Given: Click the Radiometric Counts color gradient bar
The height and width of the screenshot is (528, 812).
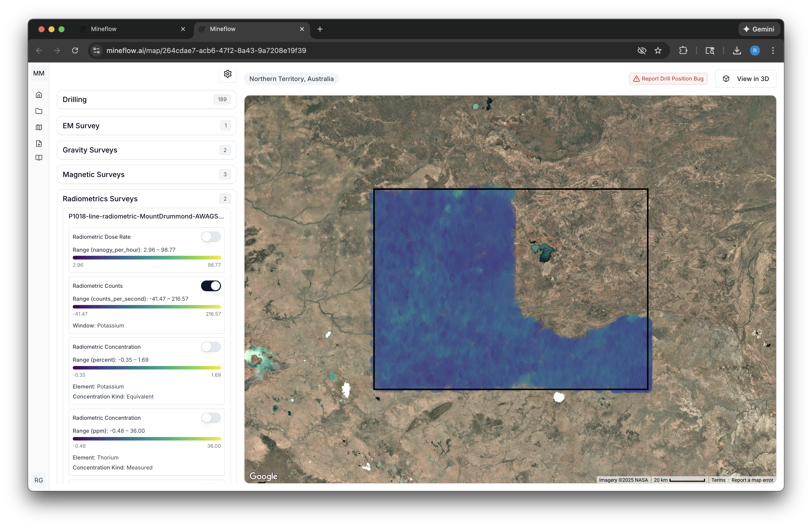Looking at the screenshot, I should pyautogui.click(x=147, y=307).
